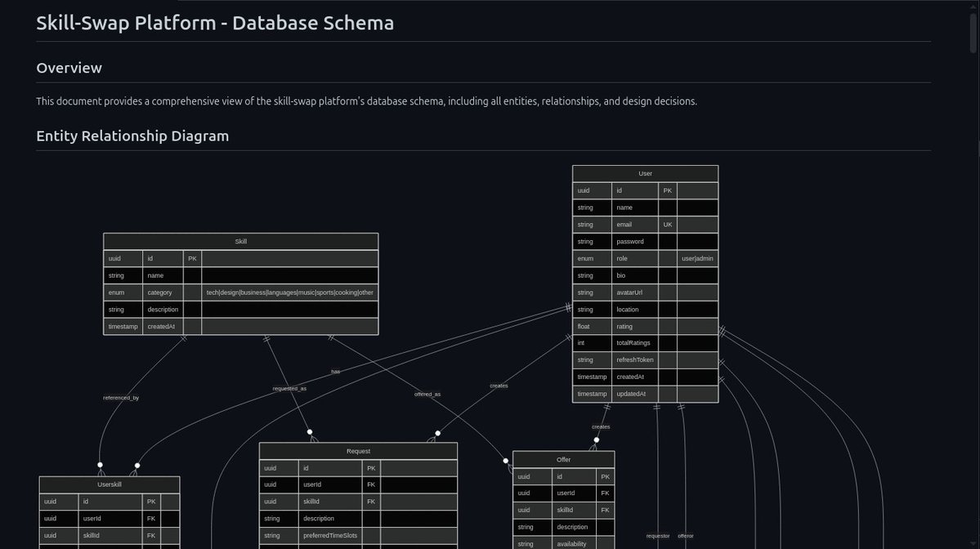
Task: Click the Offer table title in the diagram
Action: (x=562, y=459)
